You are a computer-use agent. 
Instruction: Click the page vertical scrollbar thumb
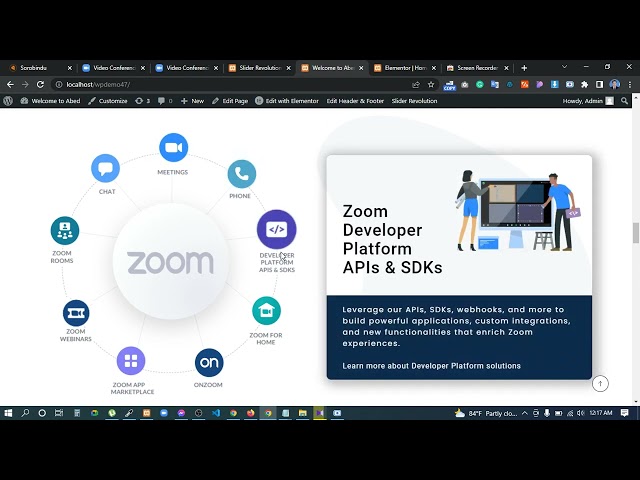point(636,233)
